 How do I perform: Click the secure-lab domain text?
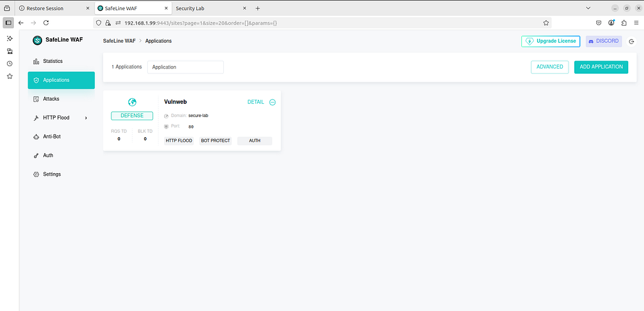(198, 116)
